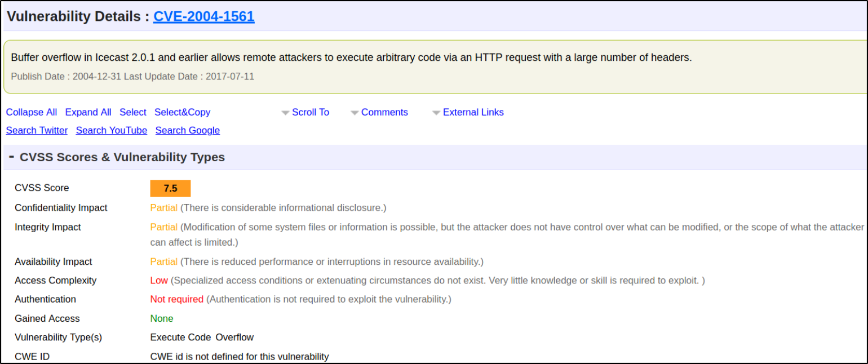Click the Collapse All link
Screen dimensions: 868x364
click(x=32, y=112)
